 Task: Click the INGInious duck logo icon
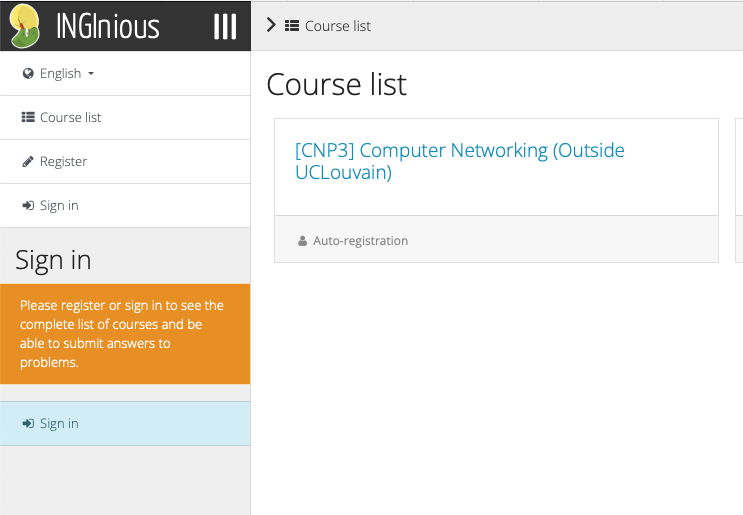pyautogui.click(x=25, y=26)
